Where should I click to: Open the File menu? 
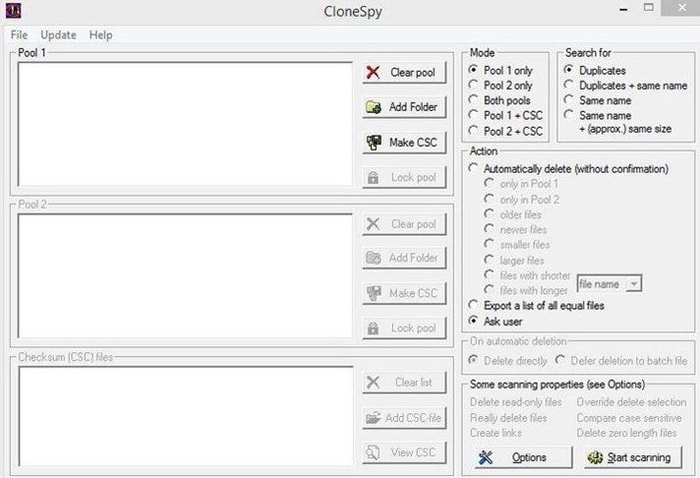coord(19,35)
